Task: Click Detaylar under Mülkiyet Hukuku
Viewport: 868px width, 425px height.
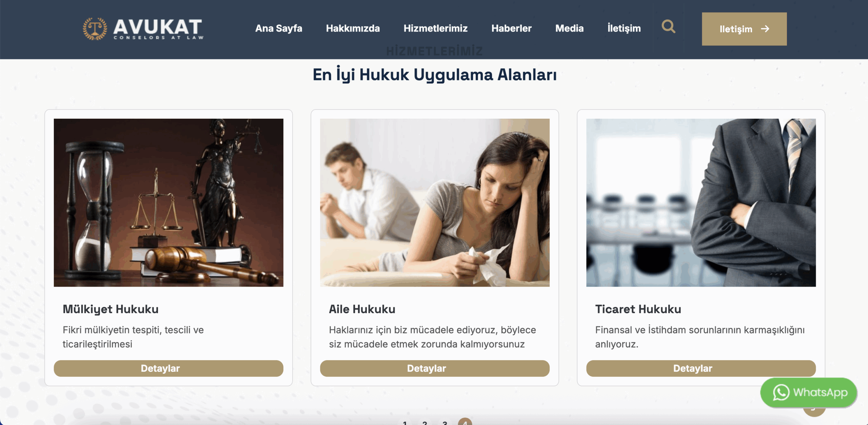Action: 169,368
